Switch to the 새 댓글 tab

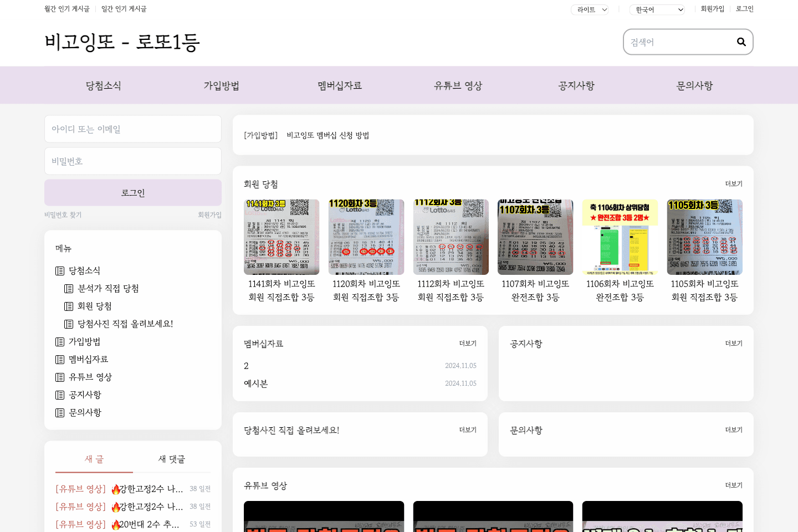click(172, 459)
